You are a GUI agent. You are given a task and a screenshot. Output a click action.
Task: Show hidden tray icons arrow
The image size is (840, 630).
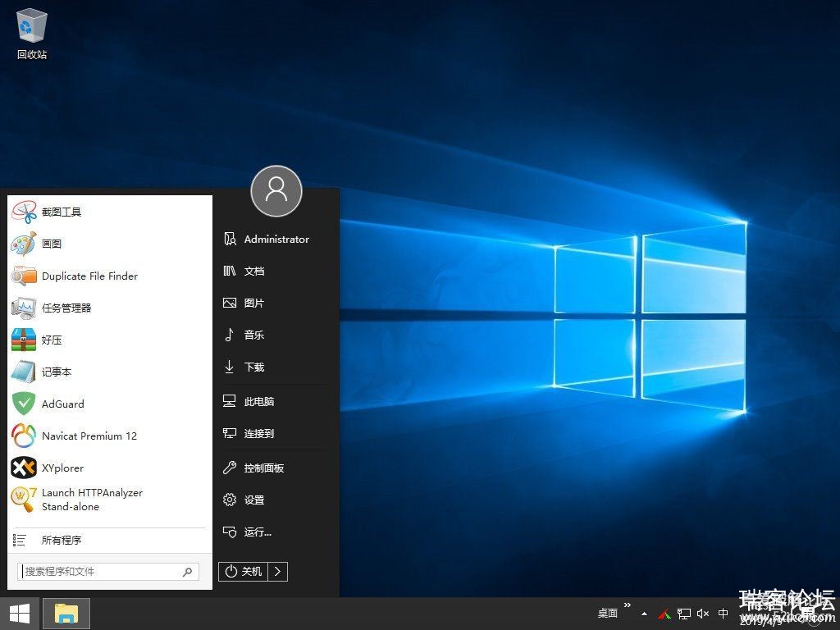645,614
